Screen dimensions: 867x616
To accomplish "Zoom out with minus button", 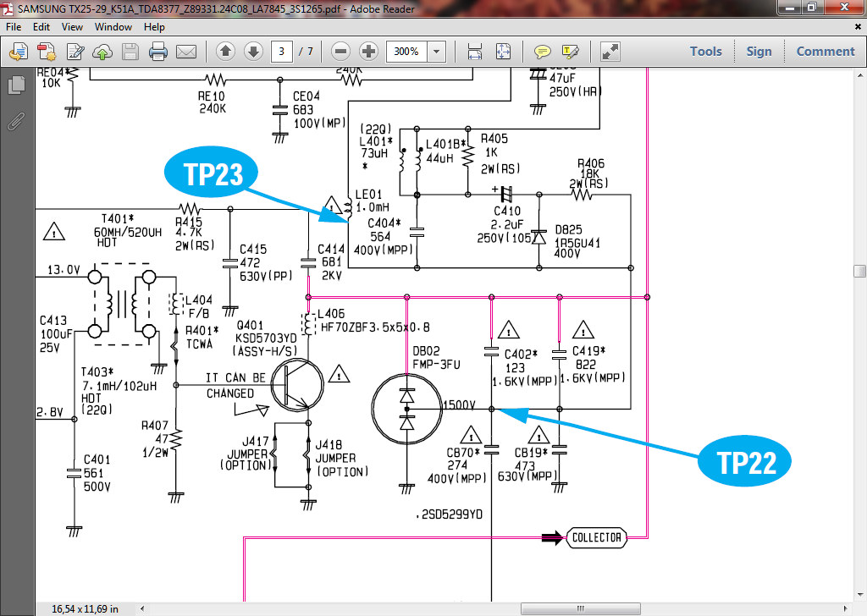I will [340, 52].
